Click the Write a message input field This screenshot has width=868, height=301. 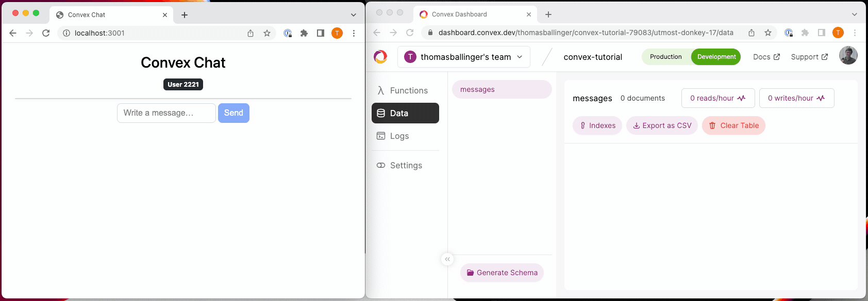tap(166, 113)
